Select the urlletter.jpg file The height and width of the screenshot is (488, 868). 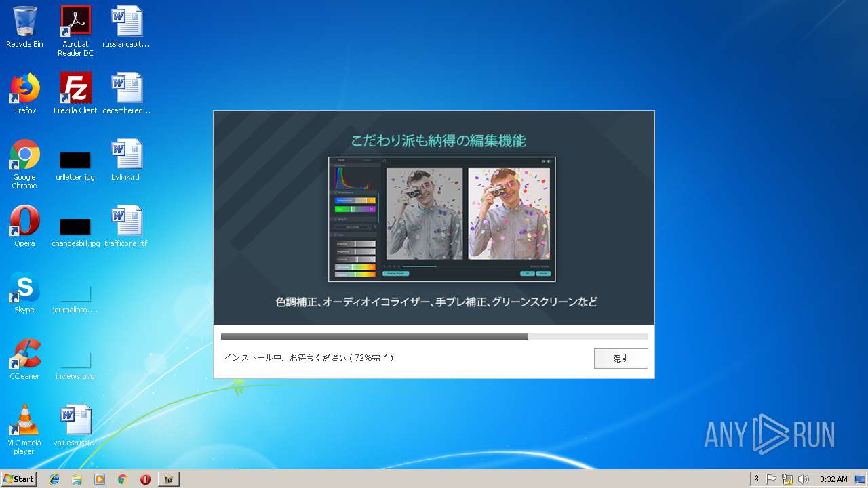(75, 167)
